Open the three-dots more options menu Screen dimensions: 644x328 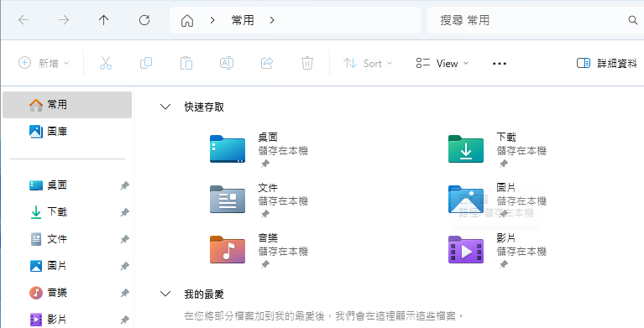click(x=500, y=64)
